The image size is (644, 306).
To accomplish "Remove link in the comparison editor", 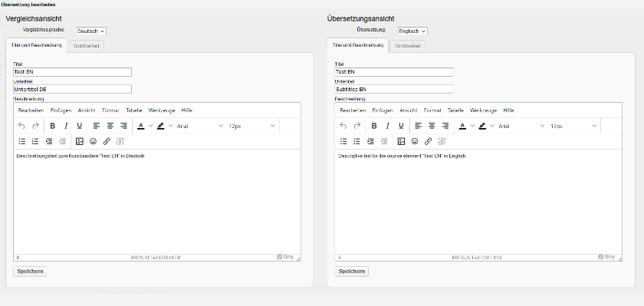I will pyautogui.click(x=120, y=141).
